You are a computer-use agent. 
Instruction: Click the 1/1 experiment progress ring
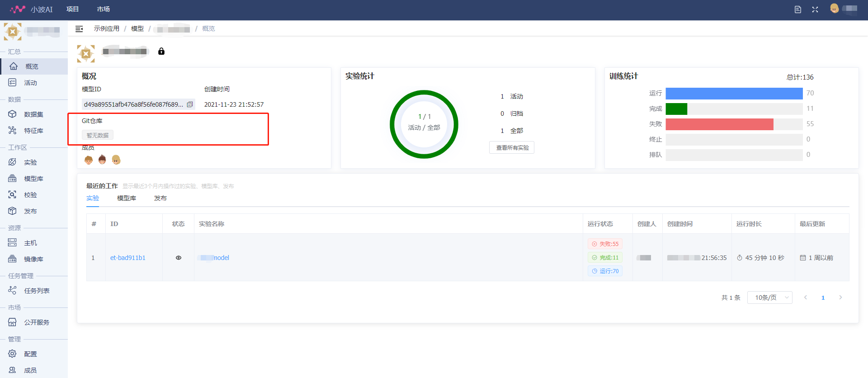424,124
